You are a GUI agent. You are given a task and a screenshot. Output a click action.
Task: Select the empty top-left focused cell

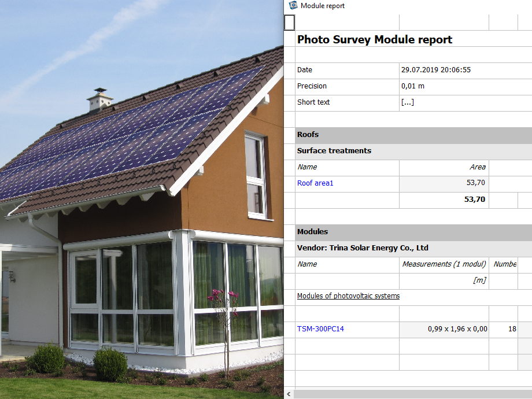click(290, 23)
